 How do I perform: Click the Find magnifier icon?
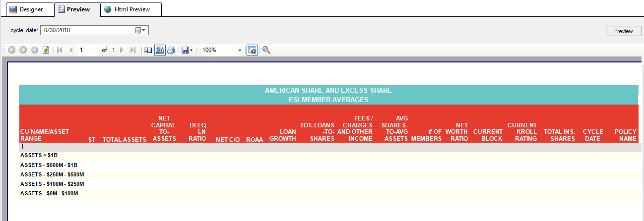point(266,50)
